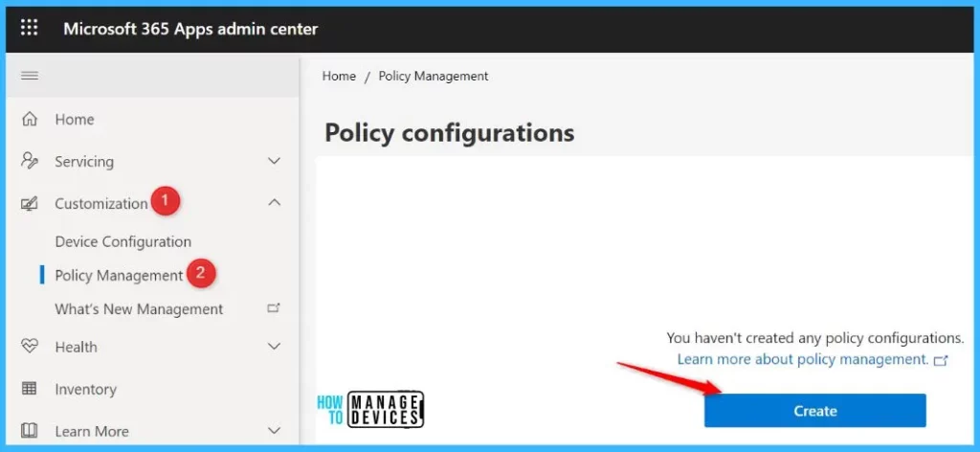
Task: Open the app launcher waffle icon
Action: pos(30,28)
